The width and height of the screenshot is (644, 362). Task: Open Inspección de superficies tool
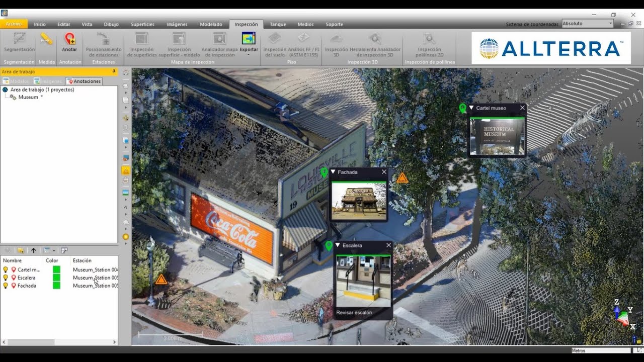[x=142, y=45]
